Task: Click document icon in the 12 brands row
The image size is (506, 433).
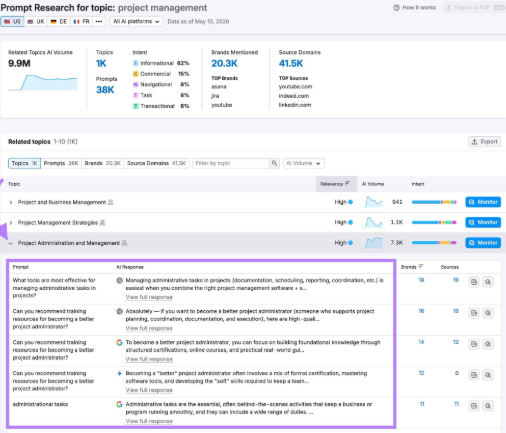Action: [x=474, y=375]
